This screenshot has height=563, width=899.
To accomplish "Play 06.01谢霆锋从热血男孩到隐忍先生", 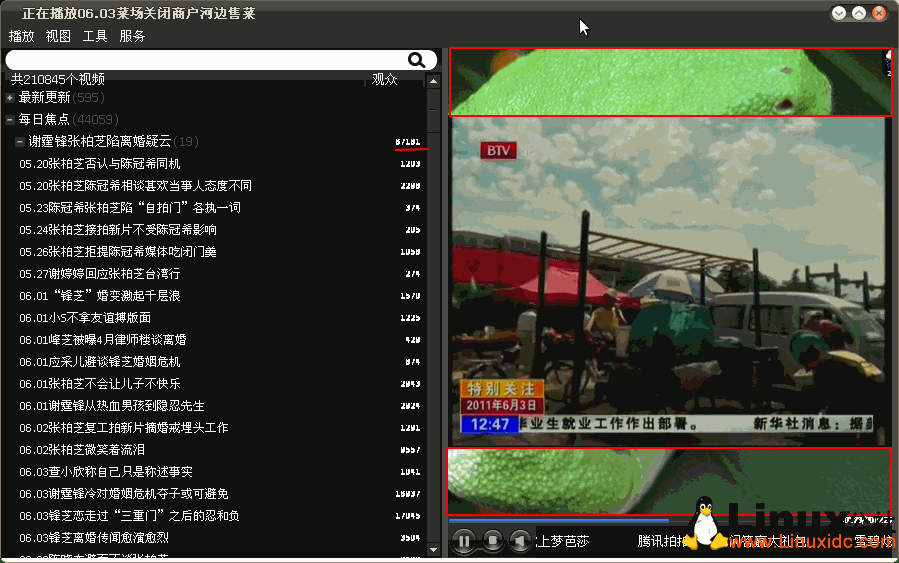I will coord(112,405).
